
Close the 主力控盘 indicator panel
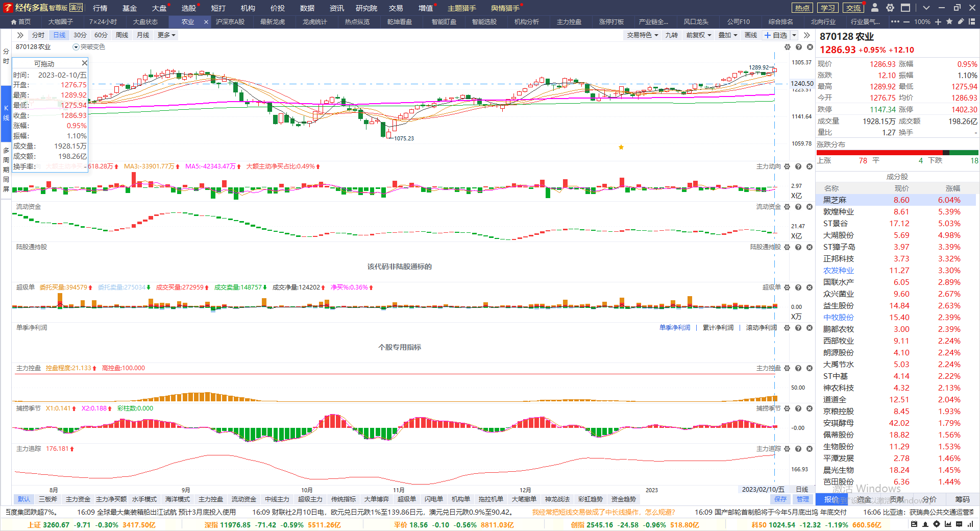pos(810,368)
